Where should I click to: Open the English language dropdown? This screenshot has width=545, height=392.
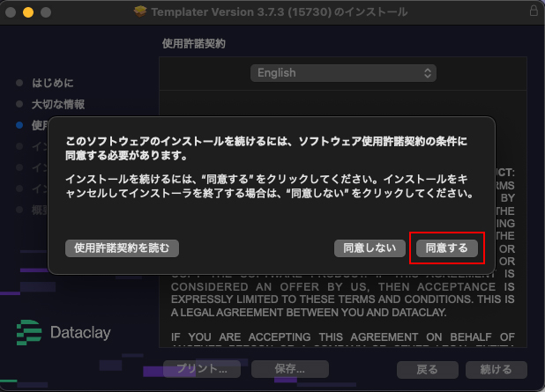tap(343, 73)
